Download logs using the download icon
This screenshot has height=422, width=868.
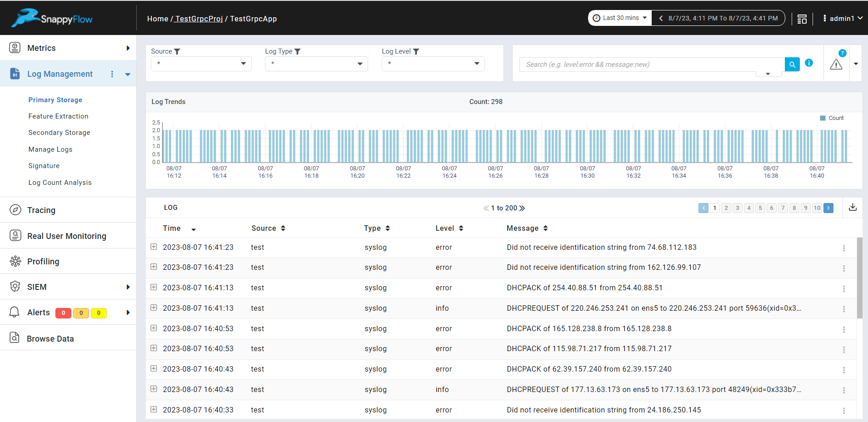853,207
